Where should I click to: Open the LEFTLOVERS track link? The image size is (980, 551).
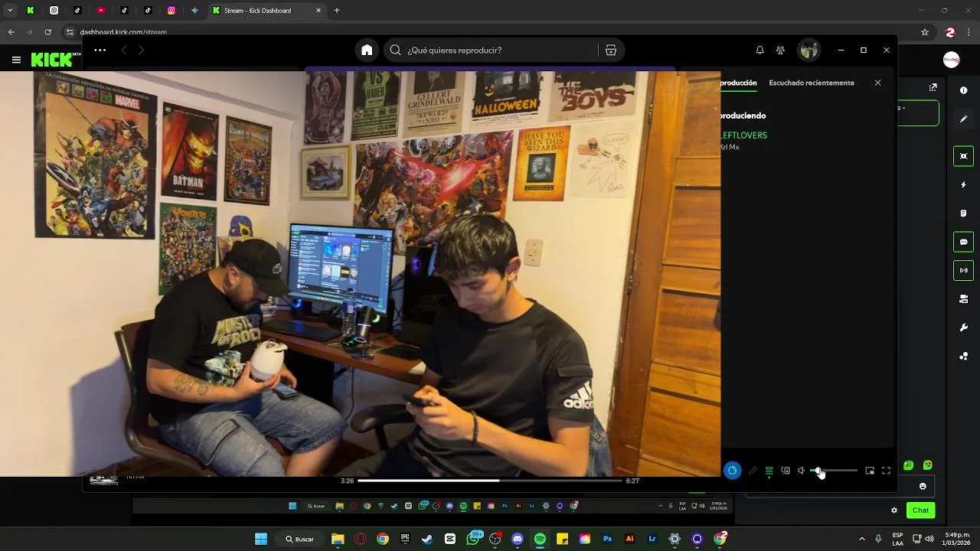tap(743, 135)
